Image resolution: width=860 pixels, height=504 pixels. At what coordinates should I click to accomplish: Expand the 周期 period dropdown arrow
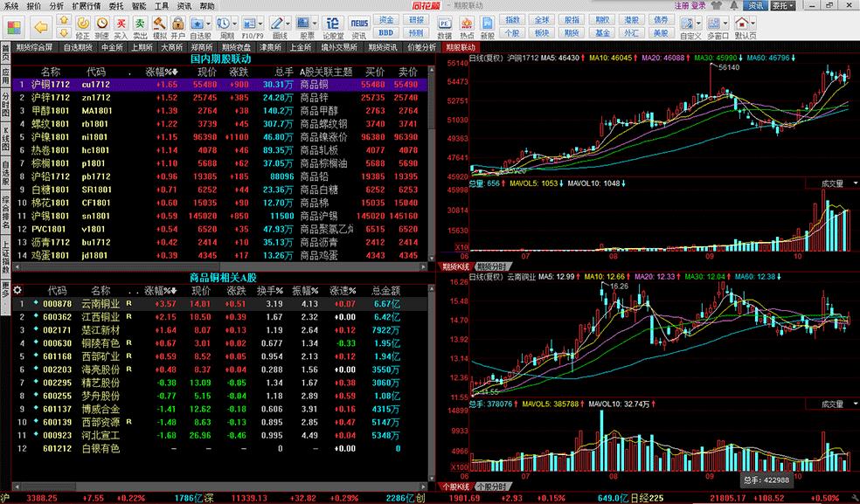pyautogui.click(x=235, y=24)
